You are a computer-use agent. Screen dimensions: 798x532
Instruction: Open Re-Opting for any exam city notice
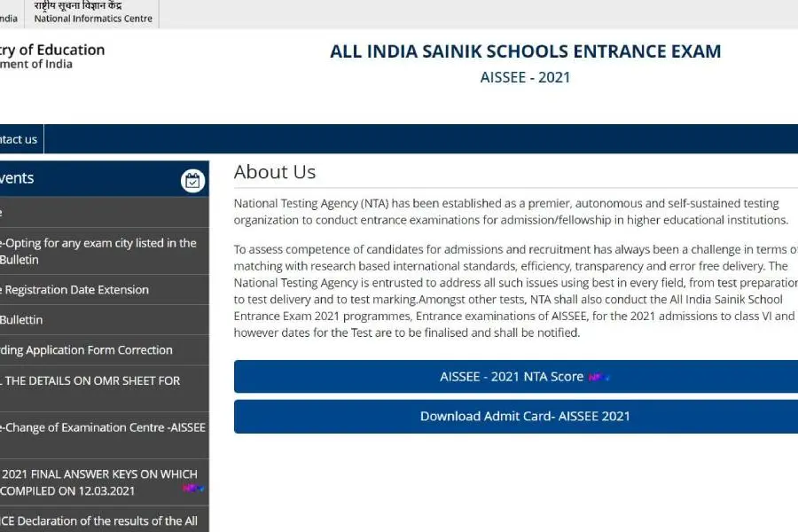click(98, 251)
